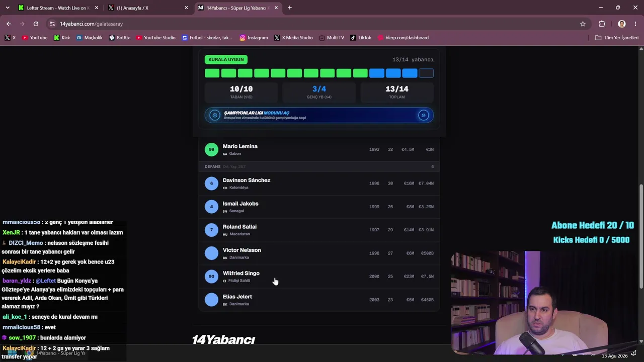The height and width of the screenshot is (362, 644).
Task: Select the Wilfried Singo player name
Action: pyautogui.click(x=241, y=273)
